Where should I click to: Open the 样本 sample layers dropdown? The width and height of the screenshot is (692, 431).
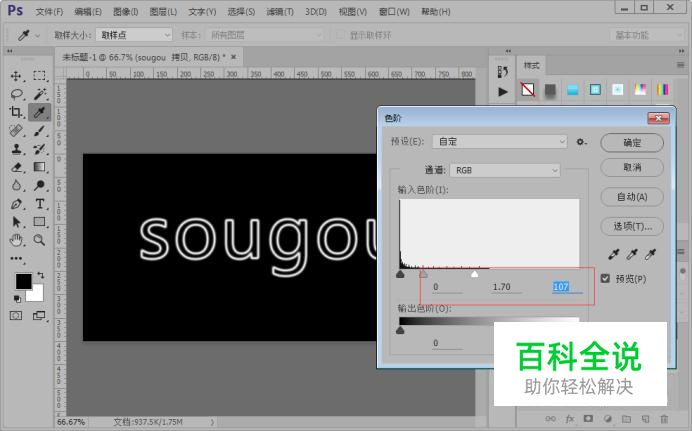click(x=264, y=35)
